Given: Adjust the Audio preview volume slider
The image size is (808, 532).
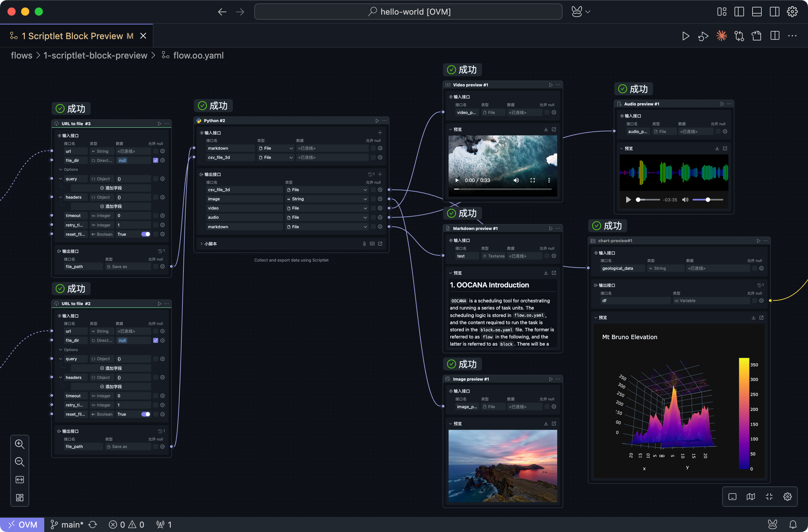Looking at the screenshot, I should pyautogui.click(x=708, y=200).
